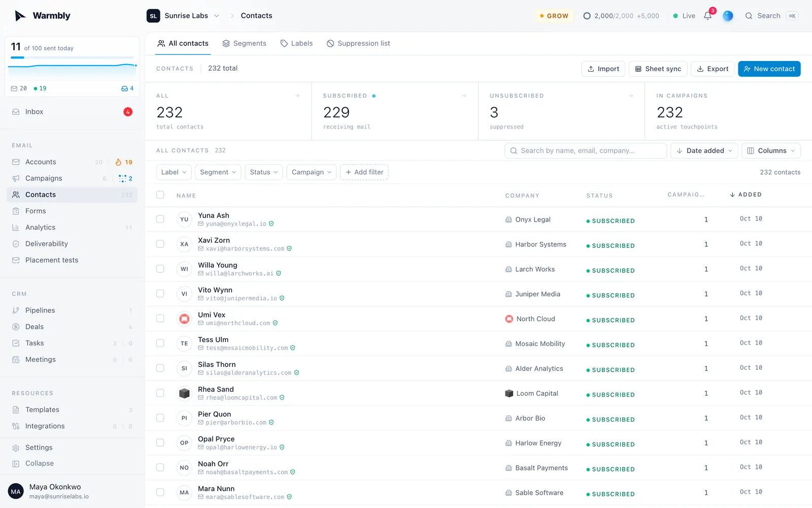Click the Export button
This screenshot has width=812, height=508.
pyautogui.click(x=713, y=69)
